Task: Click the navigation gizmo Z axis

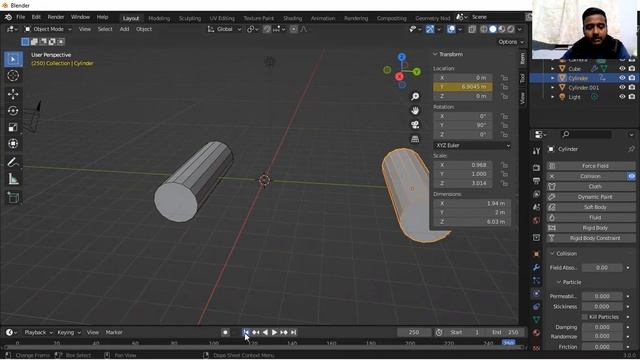Action: tap(402, 57)
